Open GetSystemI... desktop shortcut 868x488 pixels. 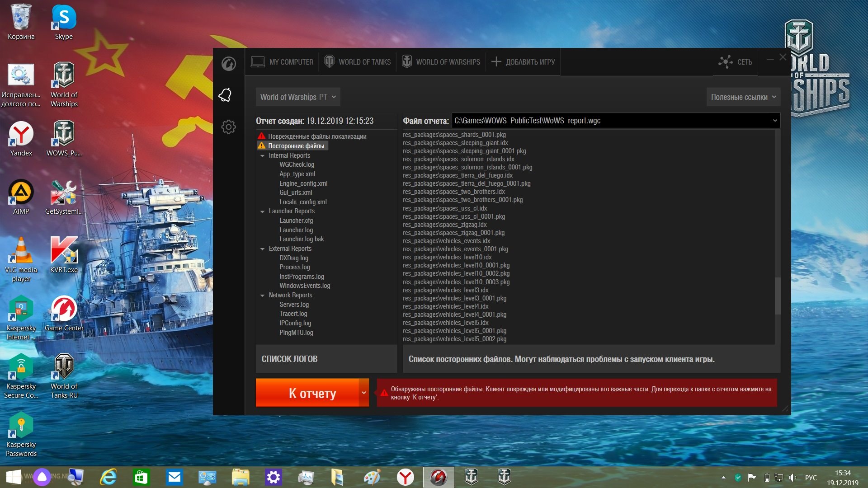(64, 197)
